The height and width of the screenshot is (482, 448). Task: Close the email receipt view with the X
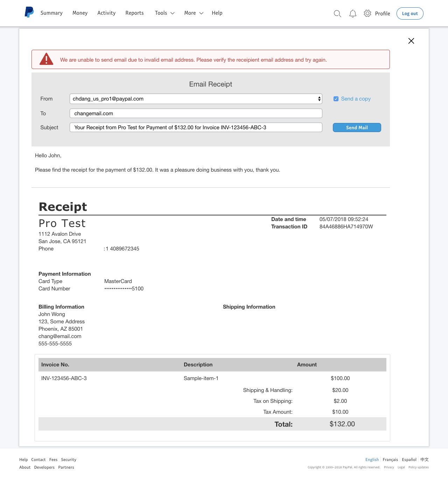pos(411,41)
